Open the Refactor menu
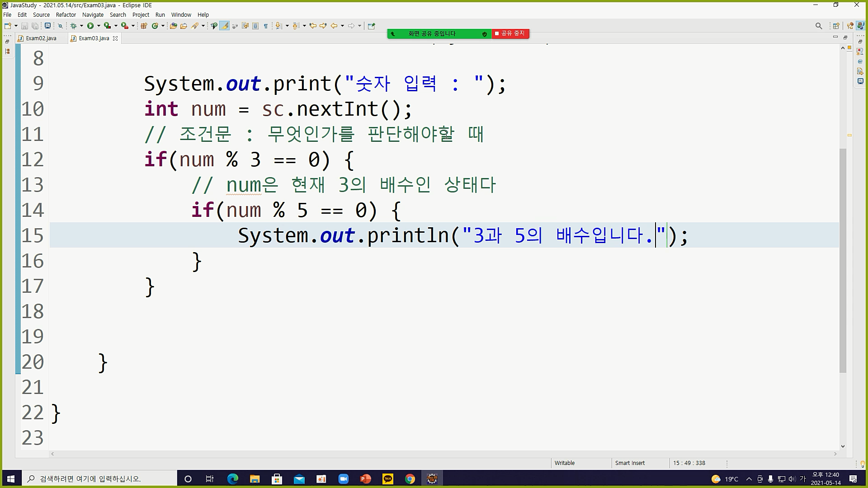Image resolution: width=868 pixels, height=488 pixels. (66, 14)
